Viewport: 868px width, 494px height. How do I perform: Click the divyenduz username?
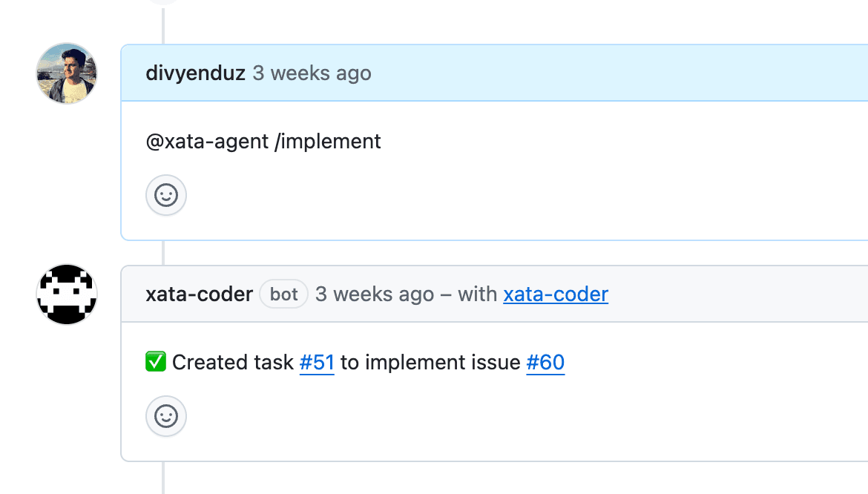(195, 73)
